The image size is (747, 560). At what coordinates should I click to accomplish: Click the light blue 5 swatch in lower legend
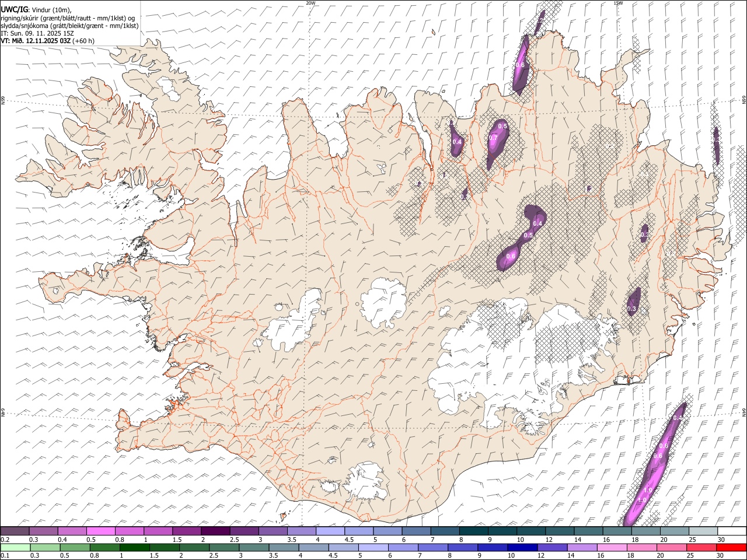point(373,547)
